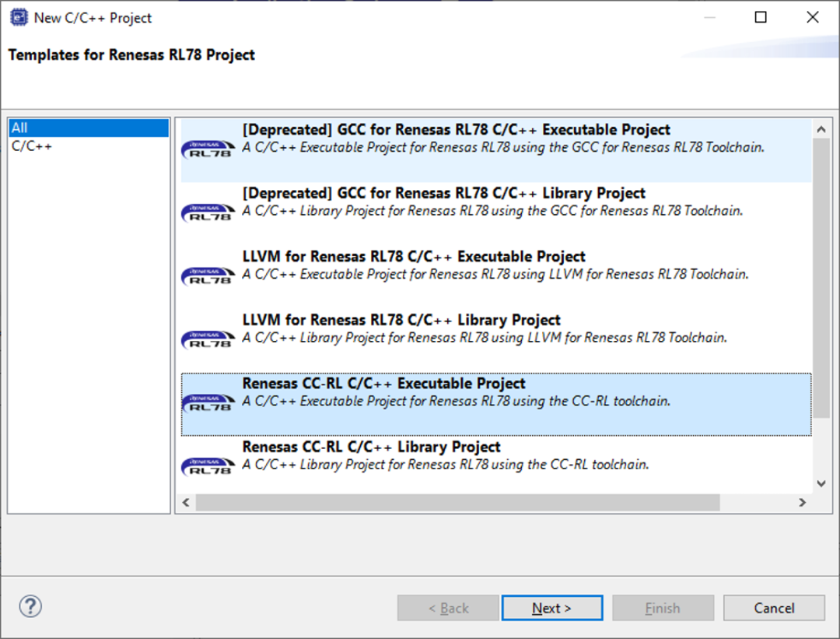The image size is (840, 639).
Task: Click horizontal scrollbar right arrow
Action: (x=802, y=502)
